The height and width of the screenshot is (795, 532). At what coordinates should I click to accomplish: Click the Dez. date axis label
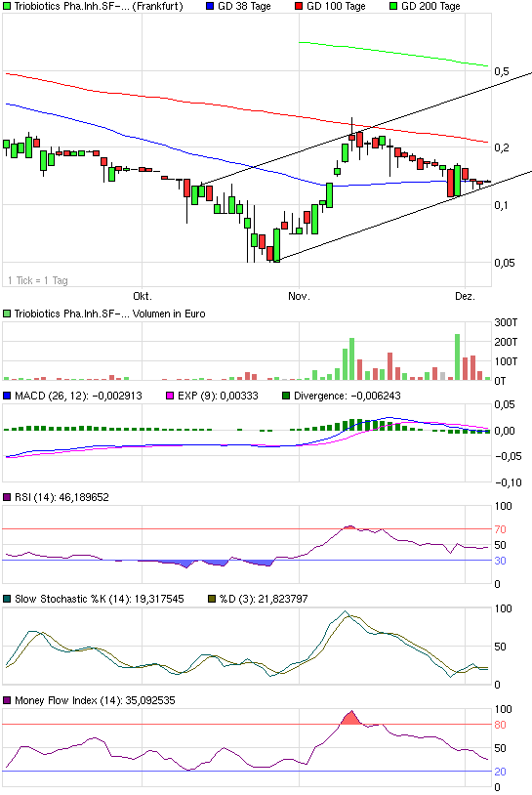(465, 296)
